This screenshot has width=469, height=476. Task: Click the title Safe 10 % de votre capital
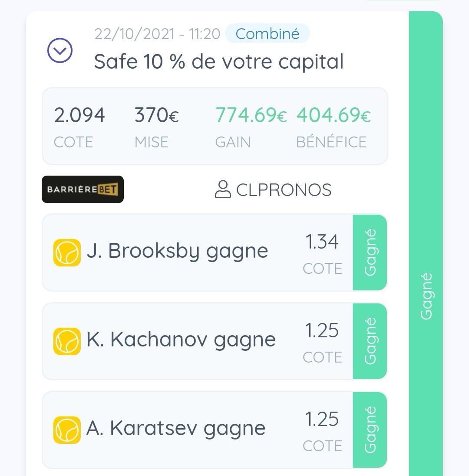point(218,62)
